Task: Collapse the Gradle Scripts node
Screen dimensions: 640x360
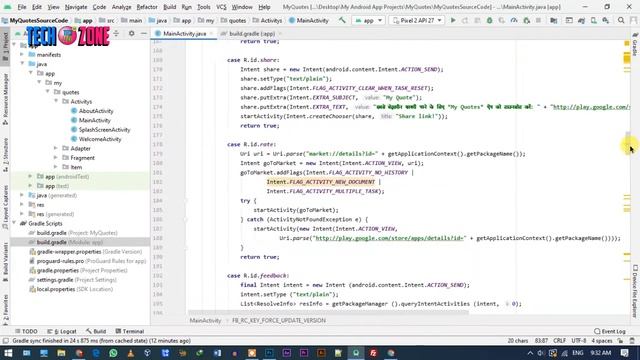Action: tap(14, 223)
